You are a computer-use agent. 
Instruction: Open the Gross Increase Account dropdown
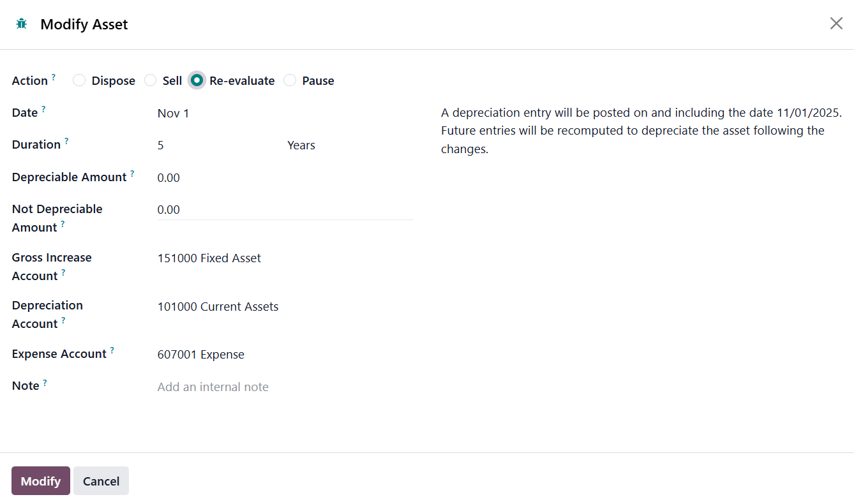pos(284,258)
